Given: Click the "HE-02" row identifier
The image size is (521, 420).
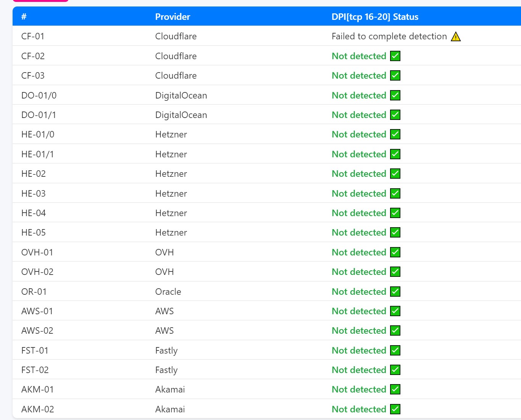Looking at the screenshot, I should click(x=34, y=174).
